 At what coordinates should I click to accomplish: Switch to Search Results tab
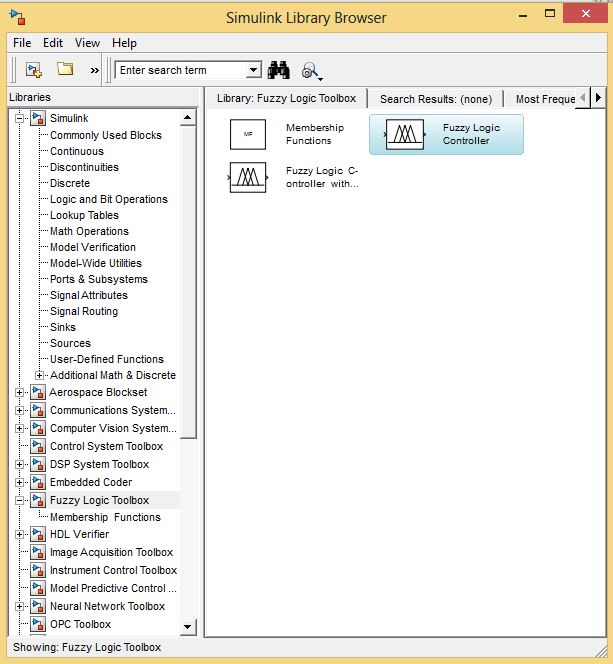pyautogui.click(x=436, y=99)
